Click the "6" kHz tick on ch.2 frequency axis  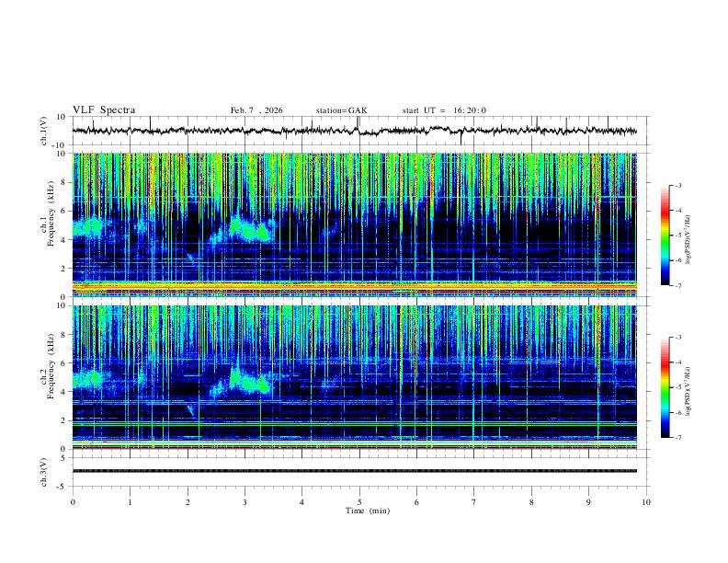tap(64, 363)
